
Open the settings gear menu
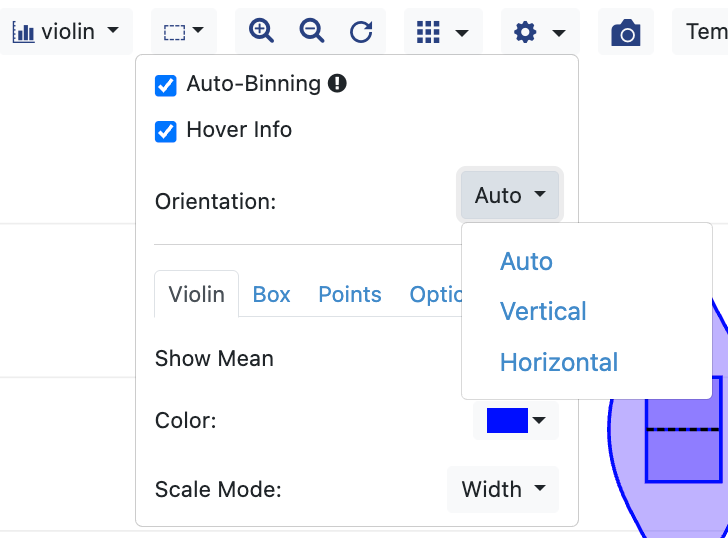point(539,32)
